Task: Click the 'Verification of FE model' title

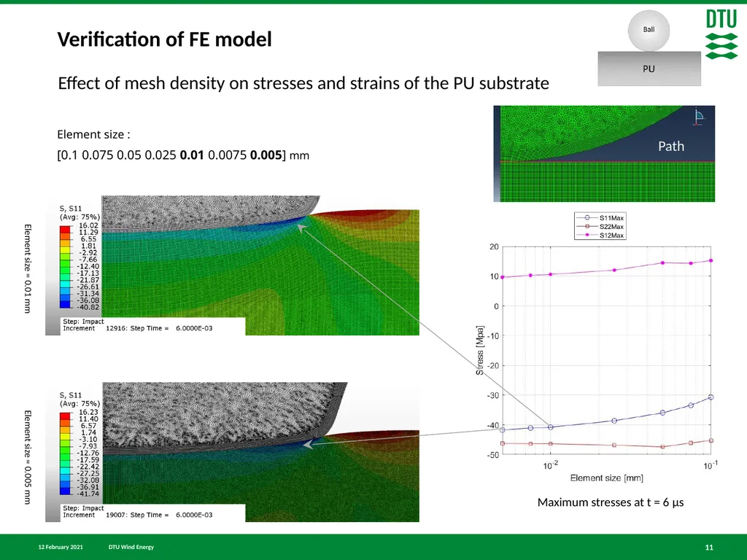Action: [164, 39]
